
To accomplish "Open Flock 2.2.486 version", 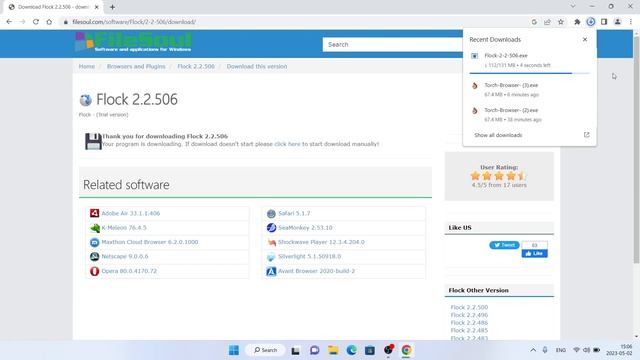I will tap(469, 323).
